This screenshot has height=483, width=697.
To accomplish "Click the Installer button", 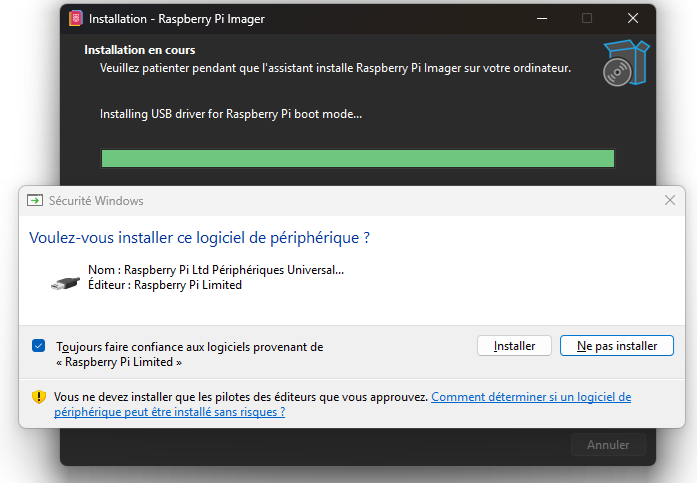I will pyautogui.click(x=514, y=346).
